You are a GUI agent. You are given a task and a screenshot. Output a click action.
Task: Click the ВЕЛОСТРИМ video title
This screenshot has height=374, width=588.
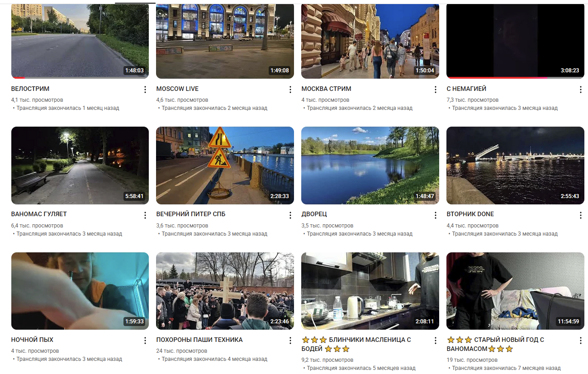pos(30,89)
